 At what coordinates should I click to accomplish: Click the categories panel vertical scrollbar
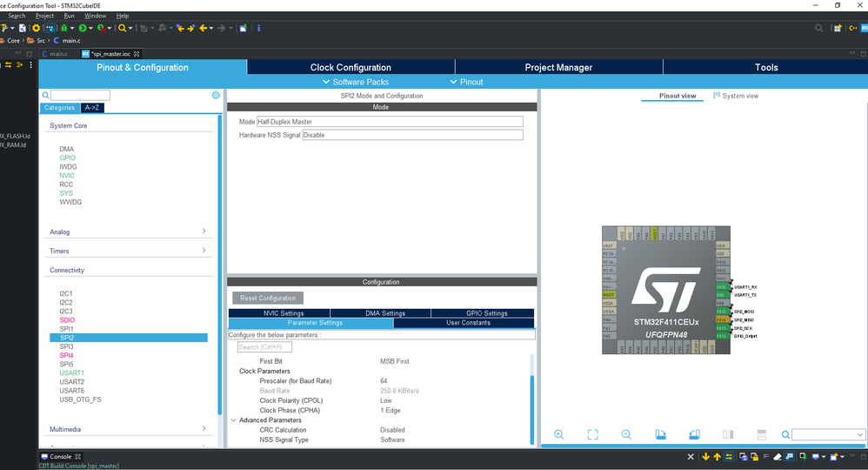pos(220,266)
